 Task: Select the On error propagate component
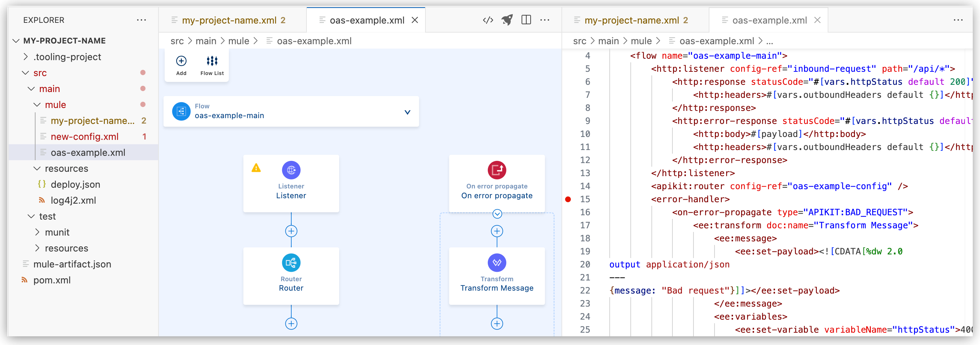pos(497,170)
